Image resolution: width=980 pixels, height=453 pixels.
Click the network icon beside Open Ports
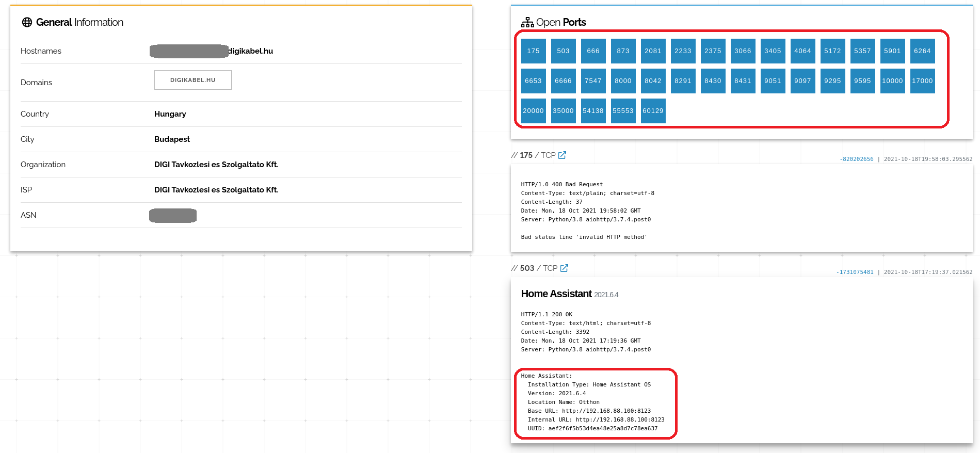tap(527, 22)
